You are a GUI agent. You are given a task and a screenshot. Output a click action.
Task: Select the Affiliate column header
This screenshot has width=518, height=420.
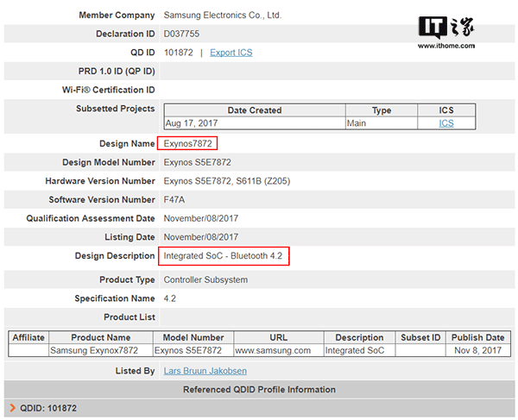28,337
